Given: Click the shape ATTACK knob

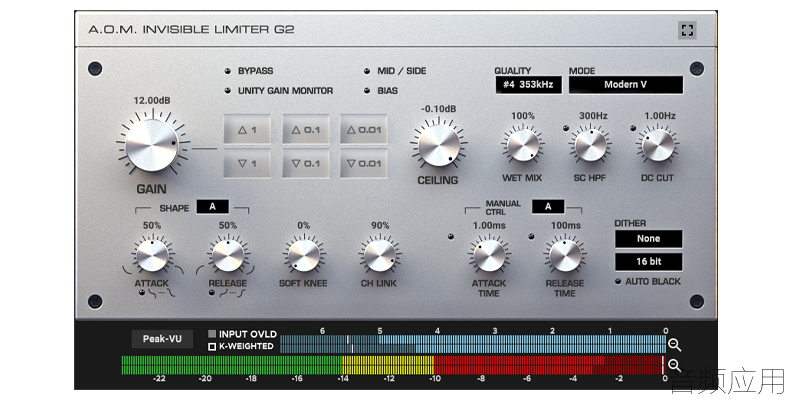Looking at the screenshot, I should click(152, 256).
